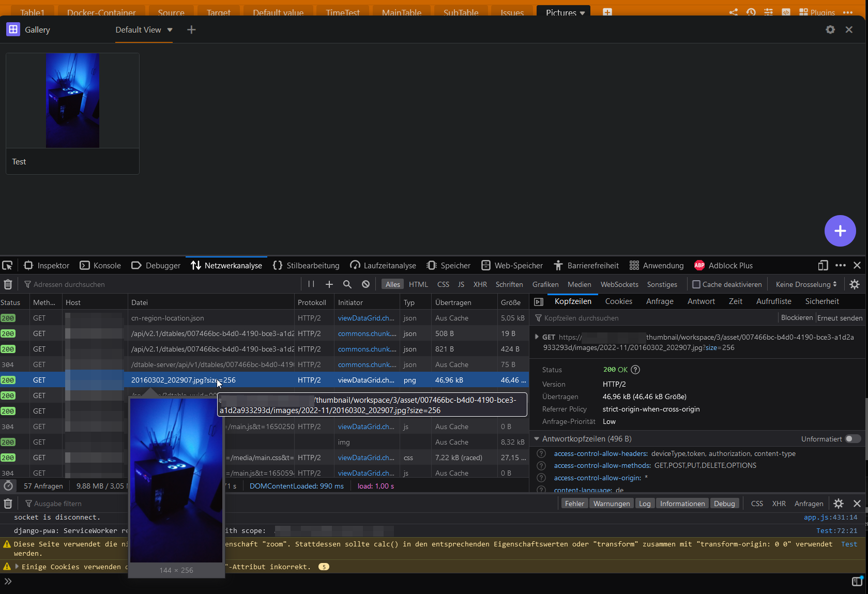The image size is (868, 594).
Task: Collapse the Antwortkopfzeilen section
Action: point(537,439)
